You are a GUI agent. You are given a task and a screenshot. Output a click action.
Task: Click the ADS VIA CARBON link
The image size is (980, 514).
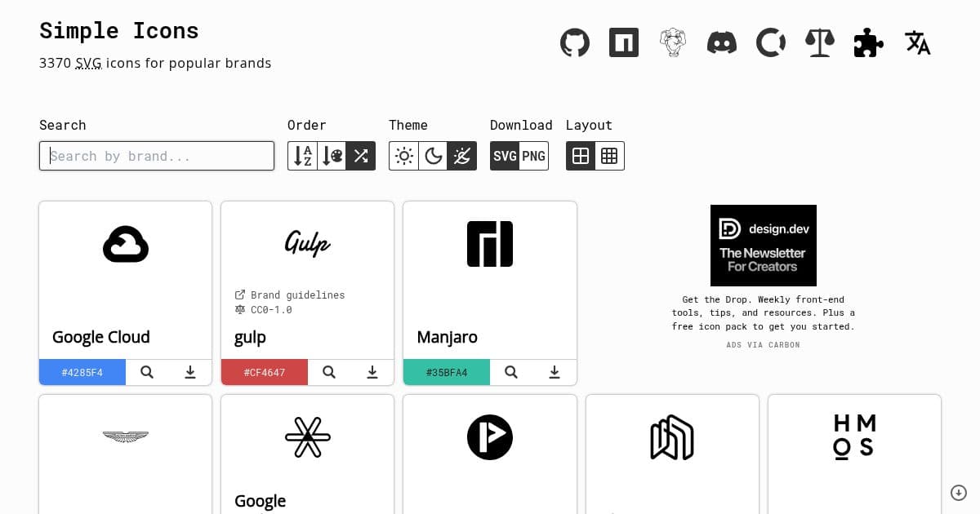click(x=764, y=345)
